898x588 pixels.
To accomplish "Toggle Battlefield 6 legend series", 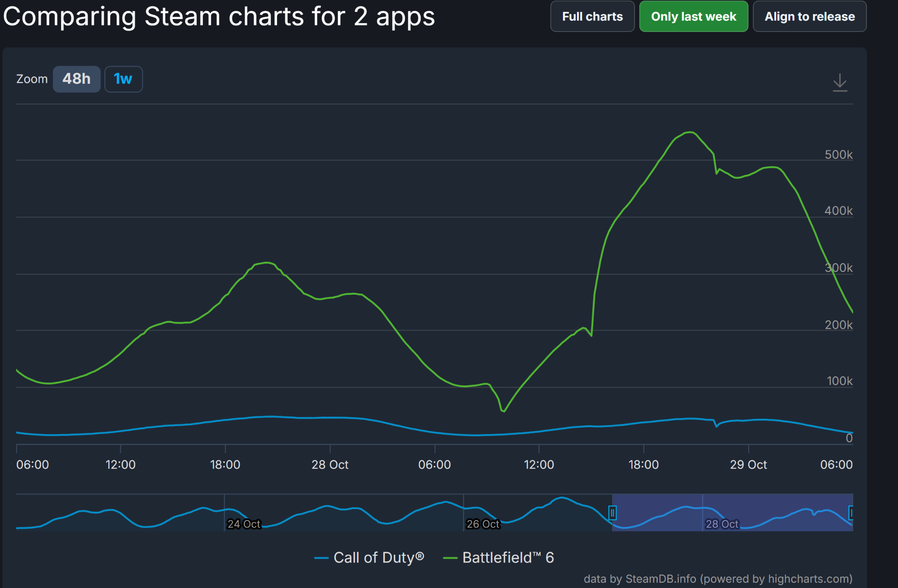I will [x=508, y=557].
